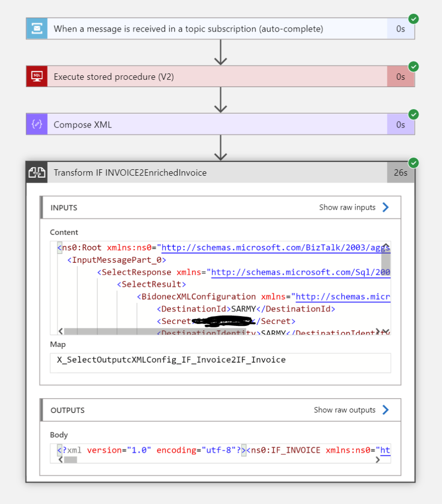Click the ns0:IF_INVOICE text in Body

pyautogui.click(x=285, y=450)
